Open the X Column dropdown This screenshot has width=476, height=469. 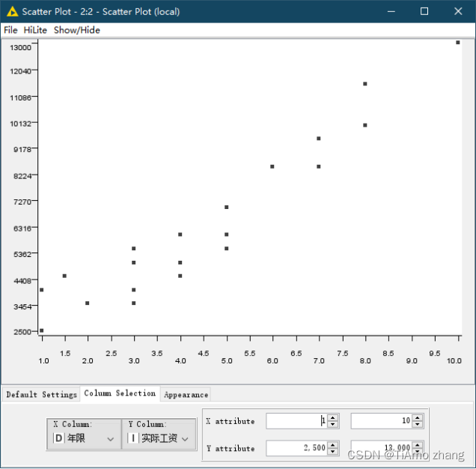coord(84,438)
